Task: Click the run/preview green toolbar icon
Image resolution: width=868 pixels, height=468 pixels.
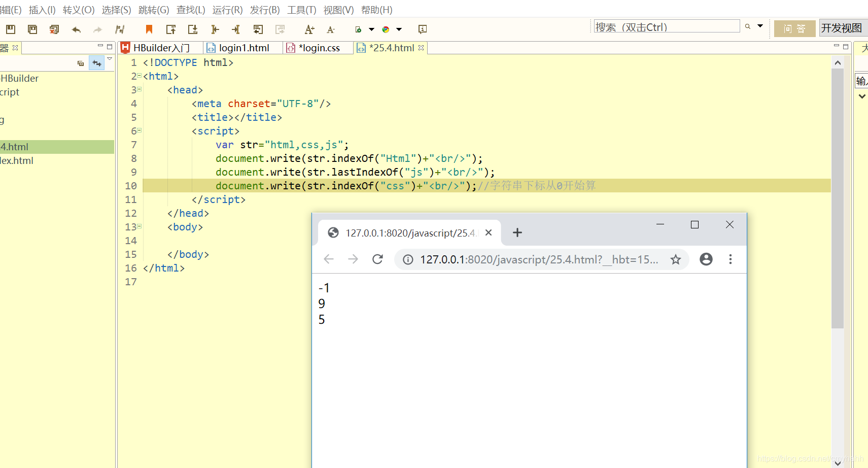Action: click(x=358, y=29)
